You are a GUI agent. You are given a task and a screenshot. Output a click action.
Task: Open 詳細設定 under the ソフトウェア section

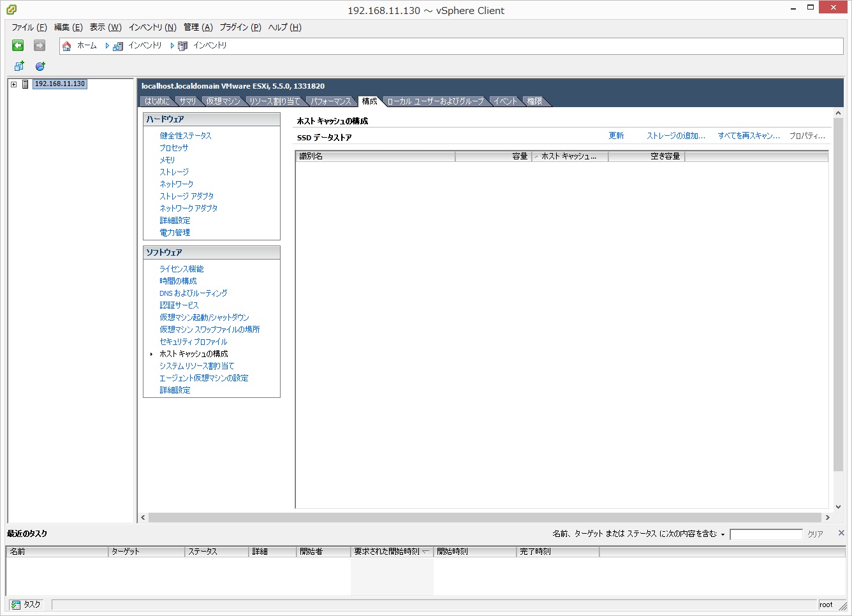[x=175, y=390]
